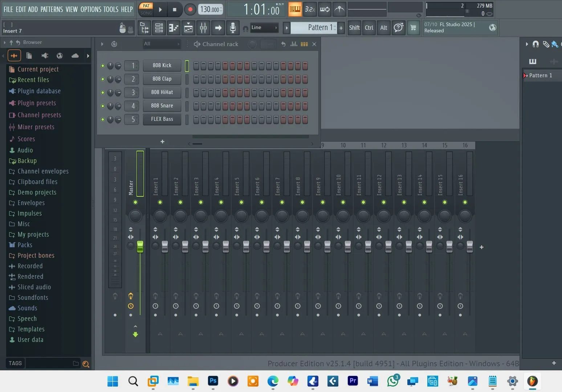Open the shopping cart content library
This screenshot has width=562, height=392.
pyautogui.click(x=413, y=28)
